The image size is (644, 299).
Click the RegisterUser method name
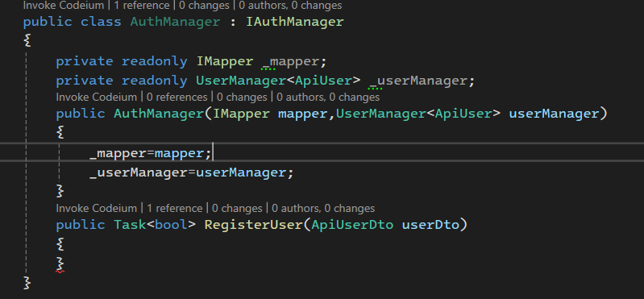pos(253,225)
